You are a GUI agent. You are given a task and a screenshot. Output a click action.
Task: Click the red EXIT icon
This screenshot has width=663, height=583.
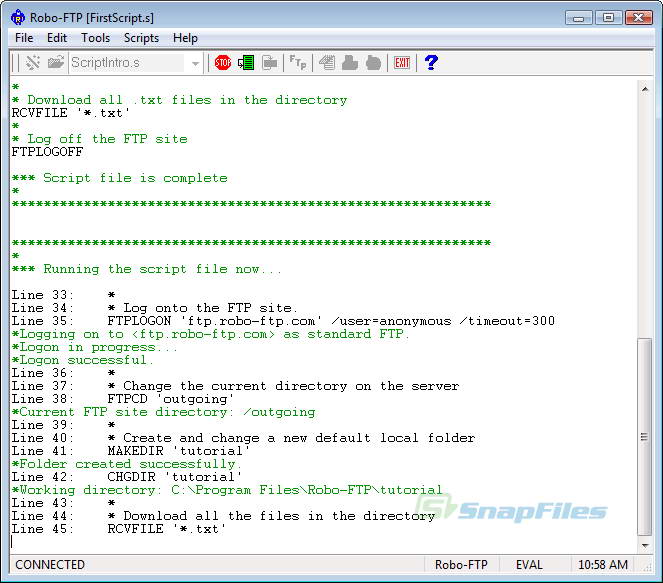tap(402, 63)
